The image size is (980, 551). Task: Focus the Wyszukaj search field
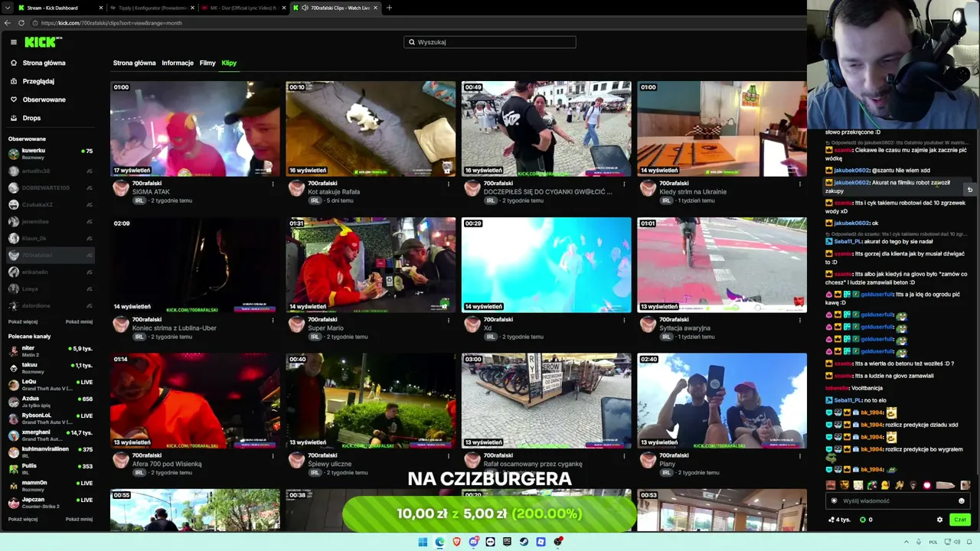490,42
